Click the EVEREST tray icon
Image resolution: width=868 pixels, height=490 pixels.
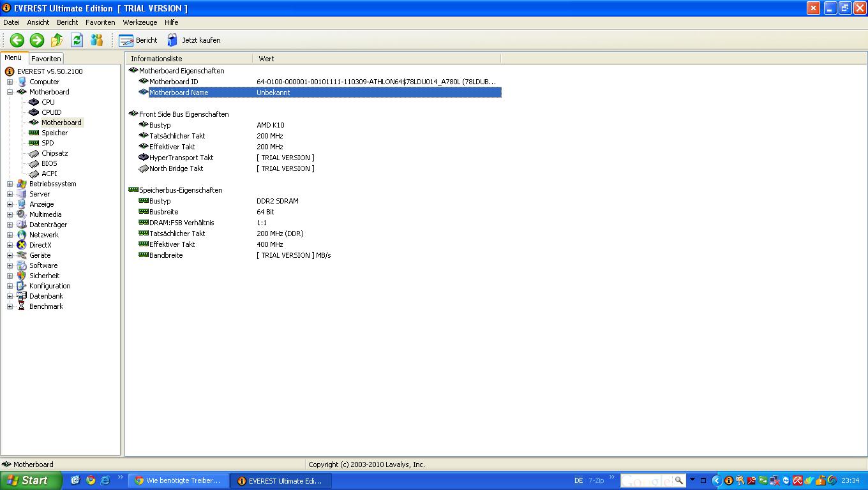pyautogui.click(x=728, y=480)
